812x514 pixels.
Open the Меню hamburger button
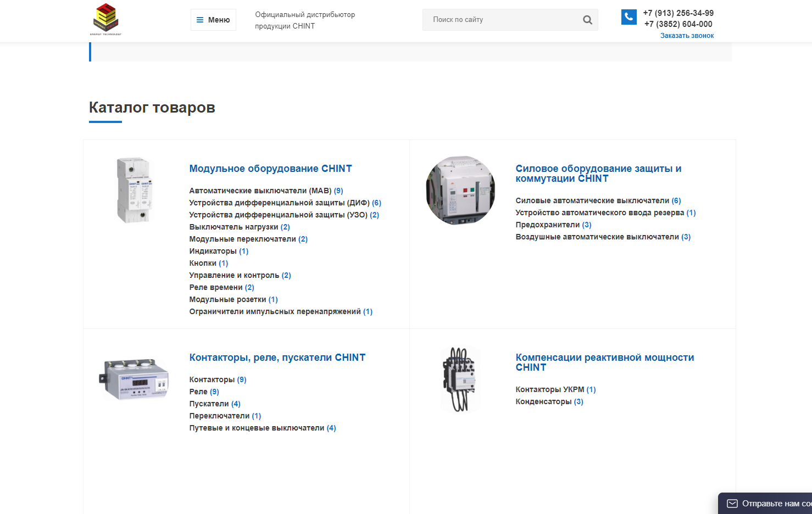click(x=213, y=20)
